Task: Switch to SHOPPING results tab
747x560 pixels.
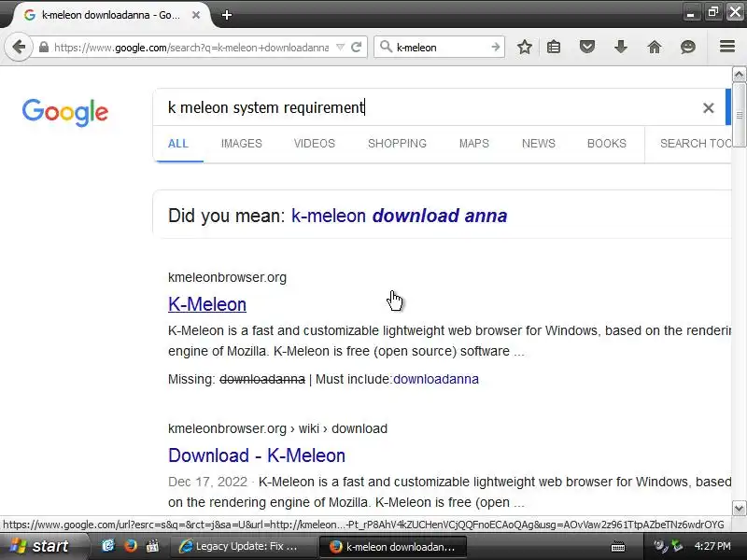Action: click(397, 144)
